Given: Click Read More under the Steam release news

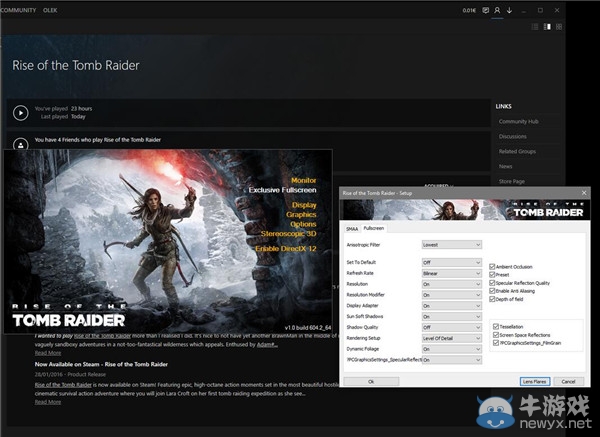Looking at the screenshot, I should [48, 402].
